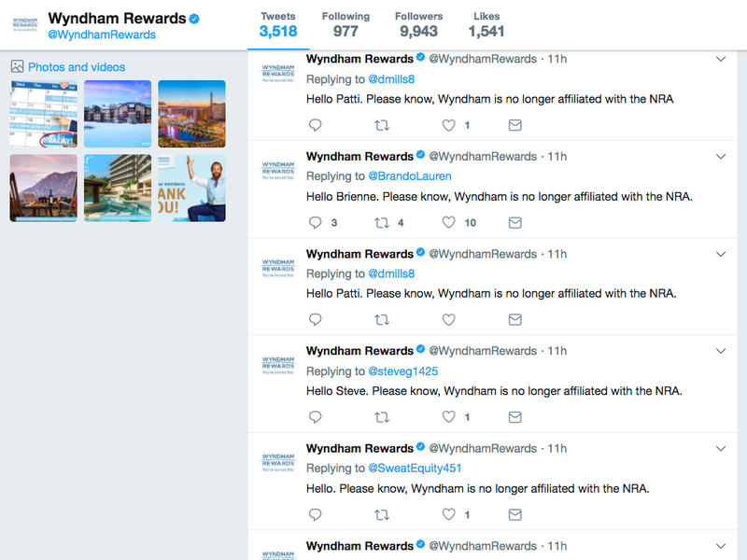Click the 11h timestamp on the @BrandoLauren tweet
This screenshot has width=747, height=560.
point(557,156)
